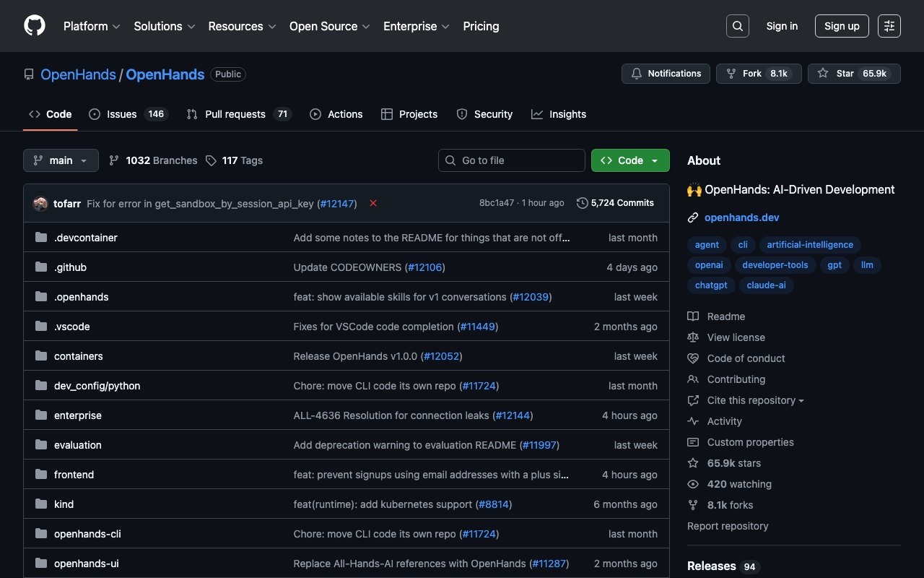Click the appearance settings sliders icon
The image size is (924, 578).
click(889, 26)
